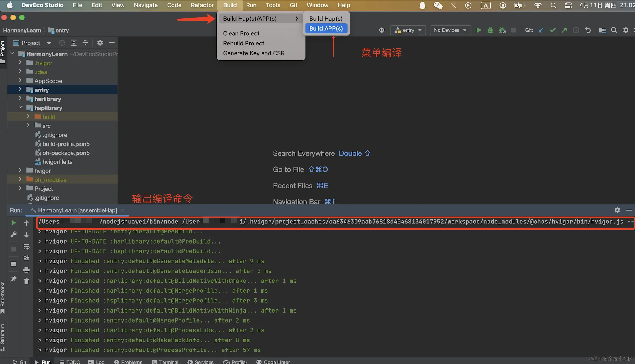
Task: Run the entry configuration from main toolbar
Action: (478, 30)
